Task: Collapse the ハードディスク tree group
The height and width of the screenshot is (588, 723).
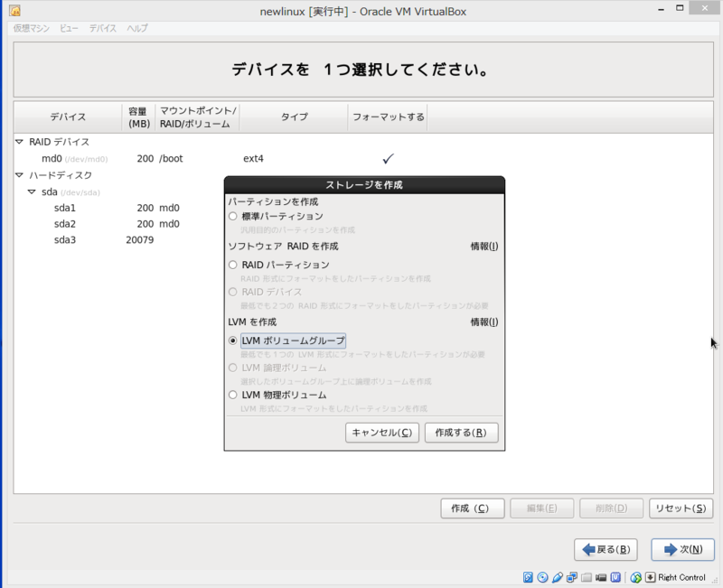Action: (19, 175)
